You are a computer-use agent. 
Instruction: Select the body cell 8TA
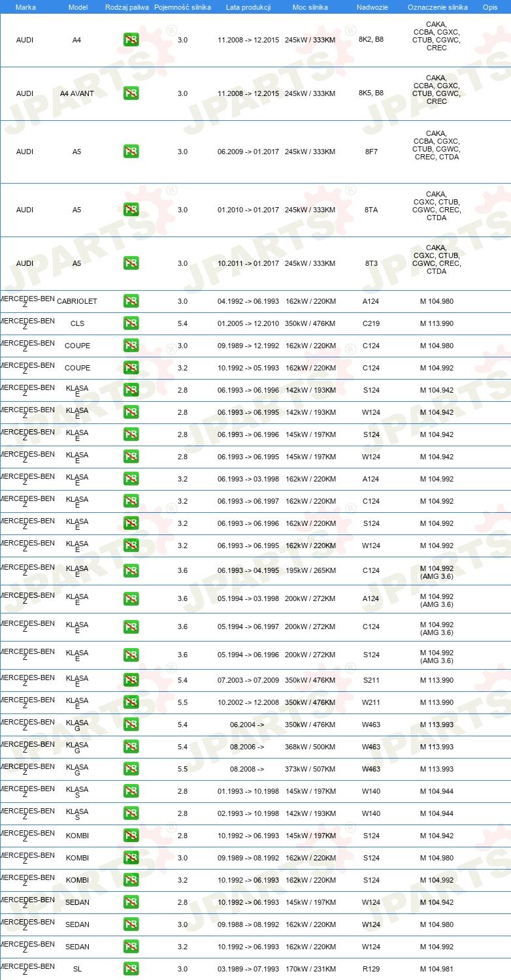tap(371, 210)
